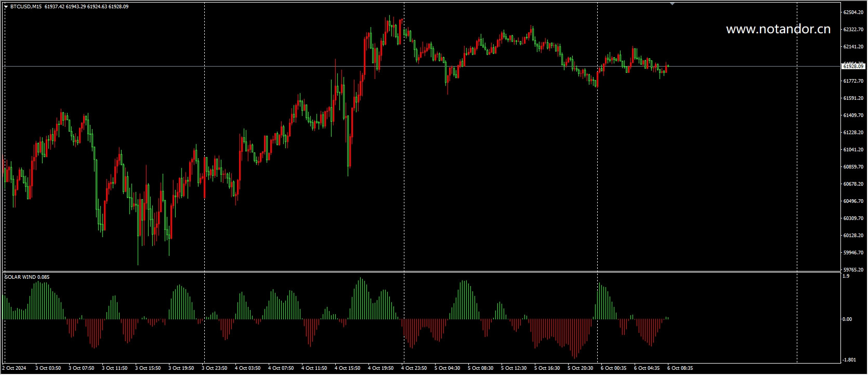The height and width of the screenshot is (375, 868).
Task: Click the www.notandor.cn watermark text
Action: pos(778,30)
